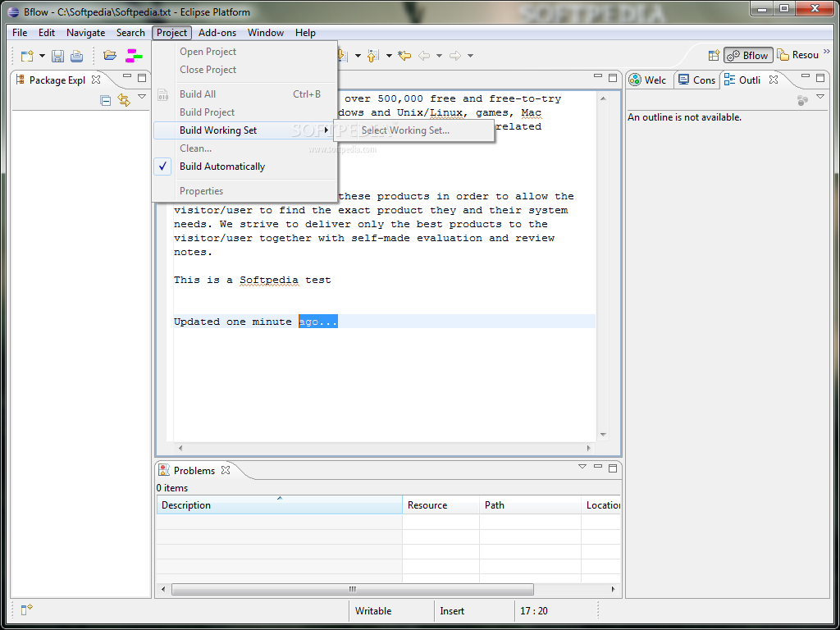840x630 pixels.
Task: Open the Outline view menu triangle
Action: [820, 97]
